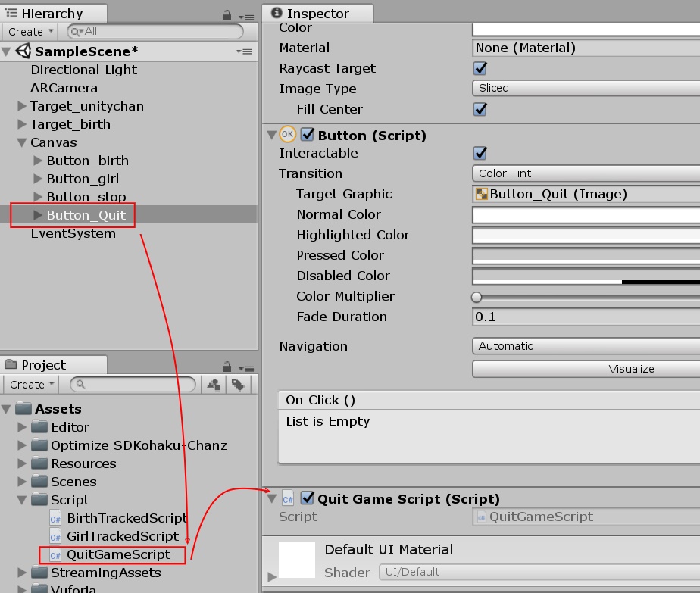This screenshot has width=700, height=593.
Task: Disable the Interactable checkbox
Action: click(480, 153)
